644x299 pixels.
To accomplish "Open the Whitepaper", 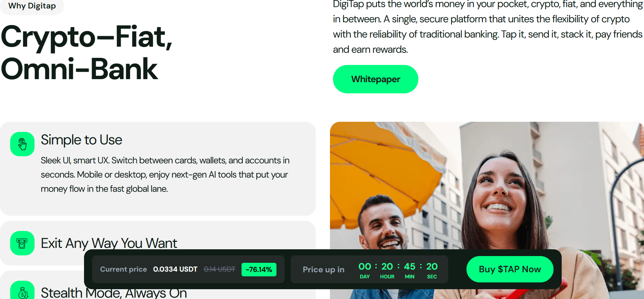I will [375, 79].
